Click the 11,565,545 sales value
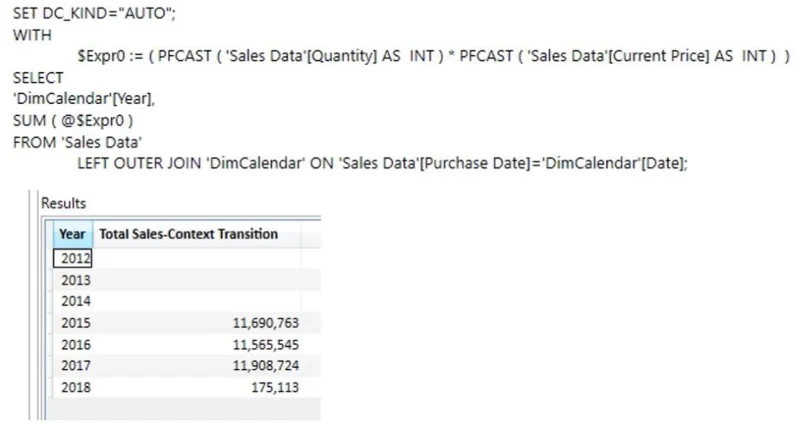Viewport: 800px width, 424px height. [266, 345]
